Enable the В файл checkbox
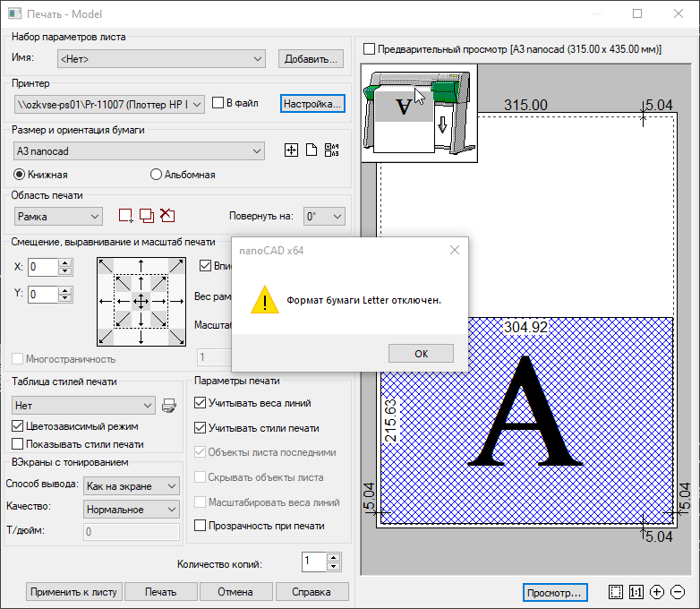The image size is (700, 609). (218, 104)
